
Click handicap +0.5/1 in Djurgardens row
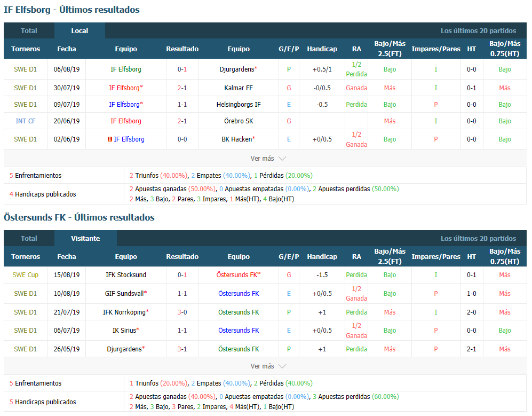coord(322,69)
